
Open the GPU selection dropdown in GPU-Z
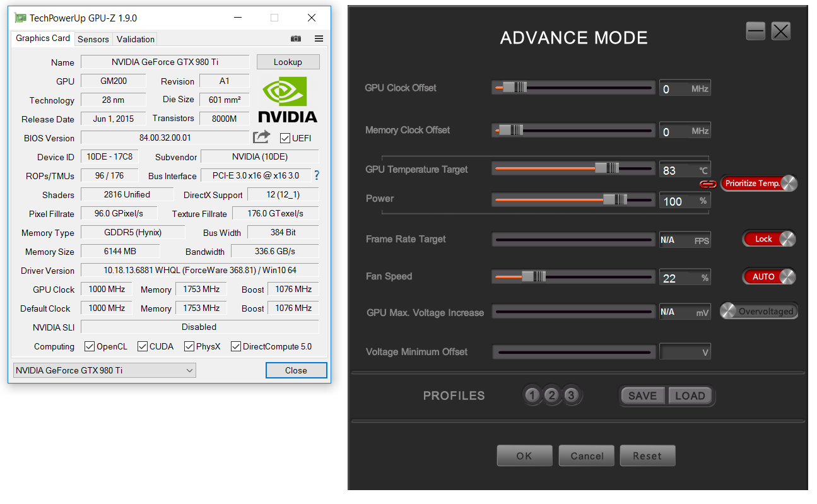tap(105, 370)
